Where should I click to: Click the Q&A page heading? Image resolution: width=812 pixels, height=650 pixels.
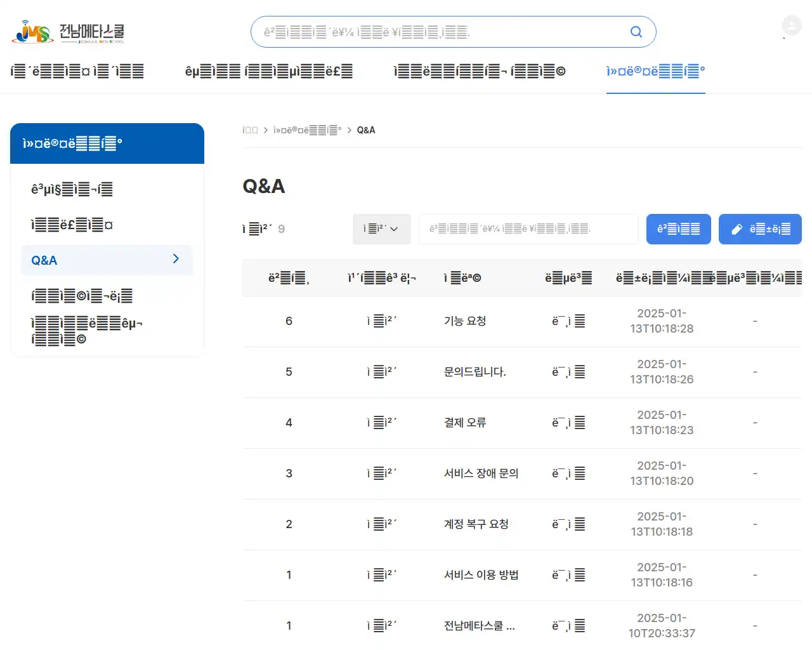[x=264, y=186]
